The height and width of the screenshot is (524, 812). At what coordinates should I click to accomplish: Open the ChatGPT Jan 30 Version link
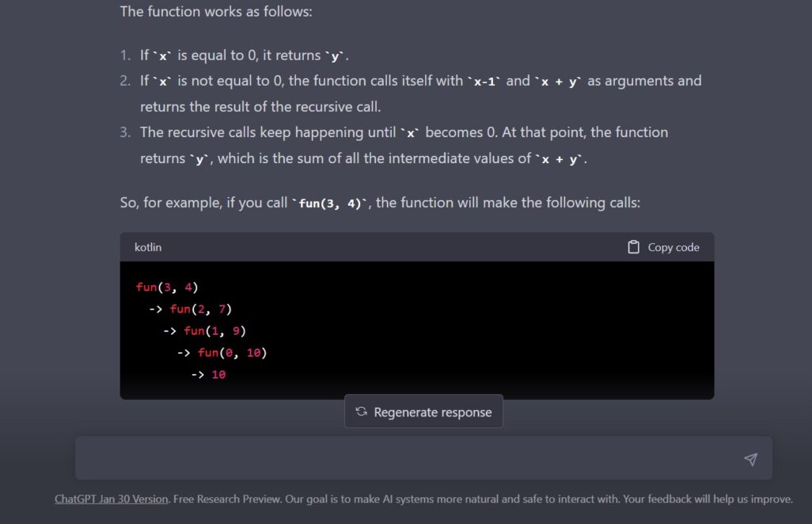[x=112, y=499]
